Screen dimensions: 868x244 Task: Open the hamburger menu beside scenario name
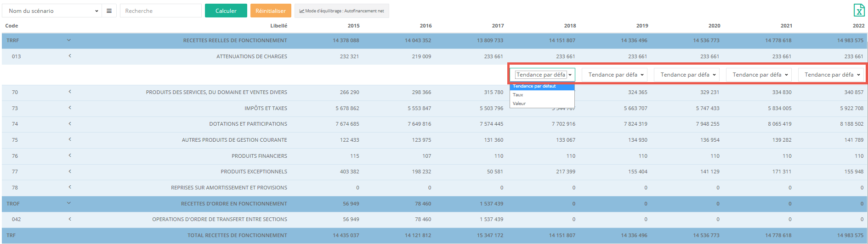pyautogui.click(x=109, y=11)
